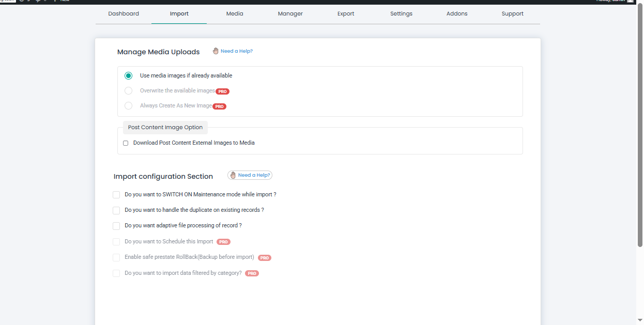Enable adaptive file processing of record
This screenshot has height=325, width=644.
pyautogui.click(x=116, y=226)
